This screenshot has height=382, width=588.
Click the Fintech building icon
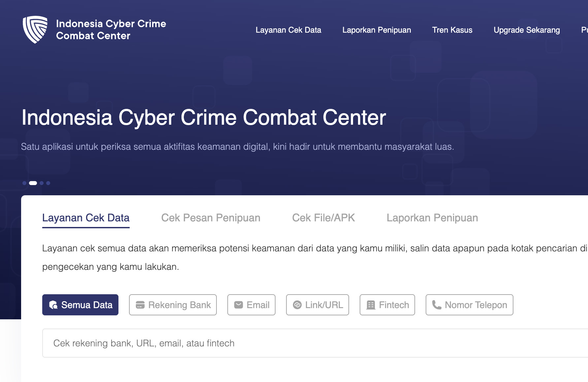click(371, 305)
